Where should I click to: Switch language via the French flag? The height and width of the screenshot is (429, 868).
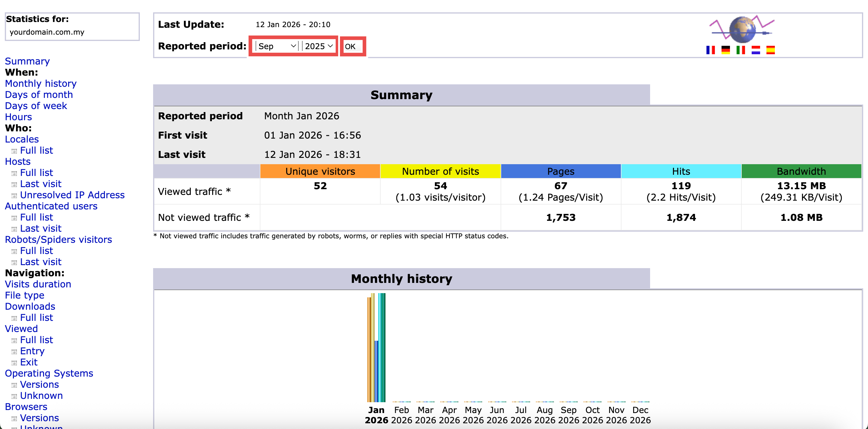[x=710, y=50]
